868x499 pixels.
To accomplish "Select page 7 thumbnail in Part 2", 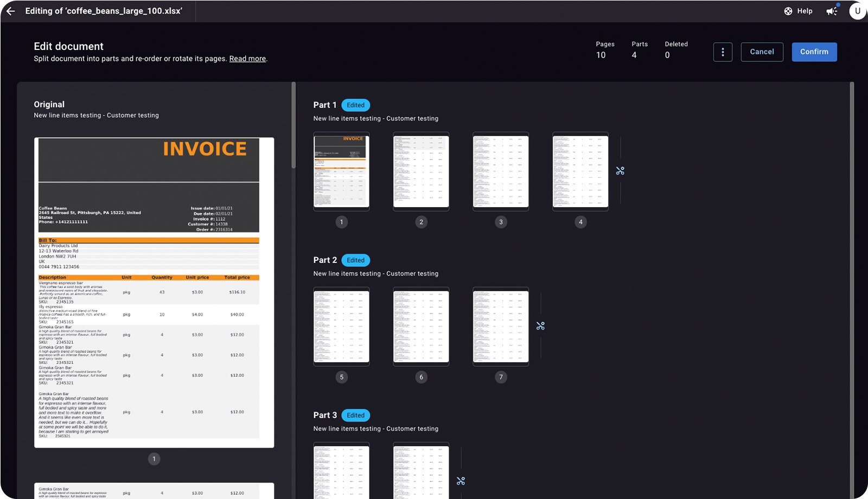I will (x=500, y=327).
